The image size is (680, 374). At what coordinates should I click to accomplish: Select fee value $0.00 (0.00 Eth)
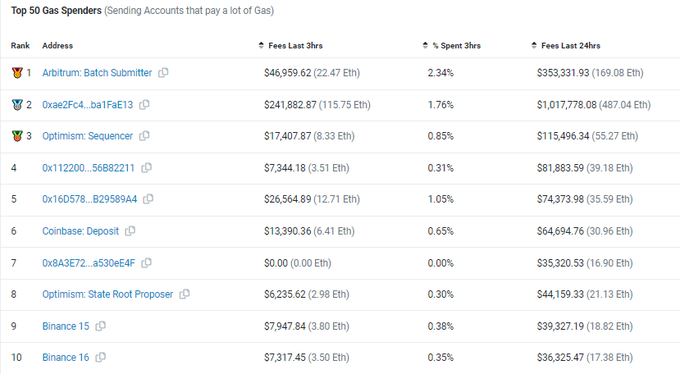coord(298,263)
